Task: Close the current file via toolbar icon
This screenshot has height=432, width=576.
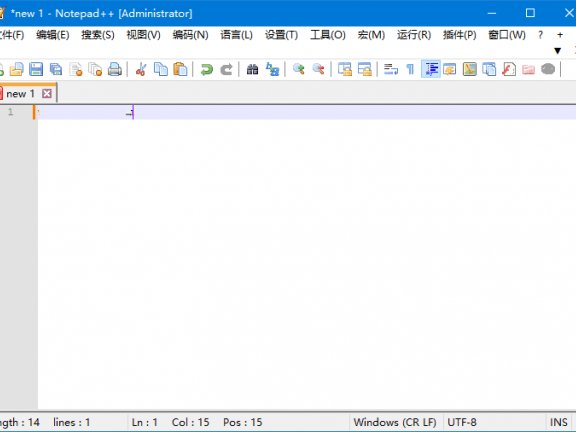Action: pos(76,69)
